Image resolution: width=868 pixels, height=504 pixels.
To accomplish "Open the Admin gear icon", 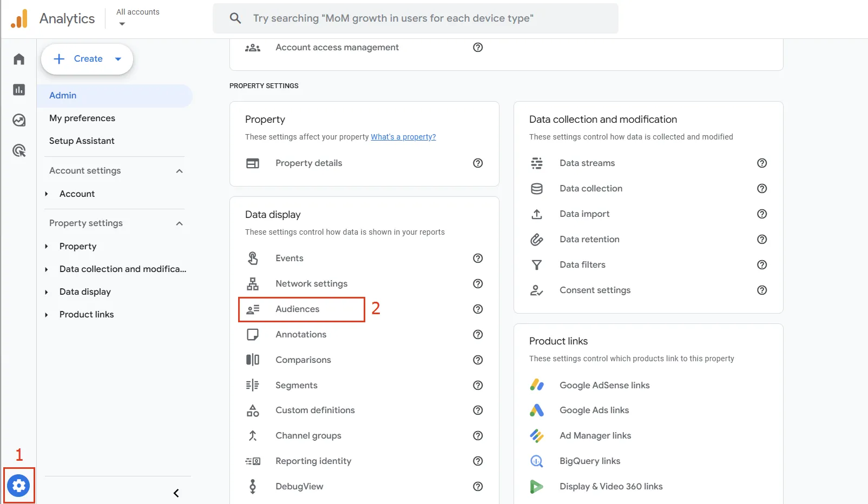I will [19, 485].
